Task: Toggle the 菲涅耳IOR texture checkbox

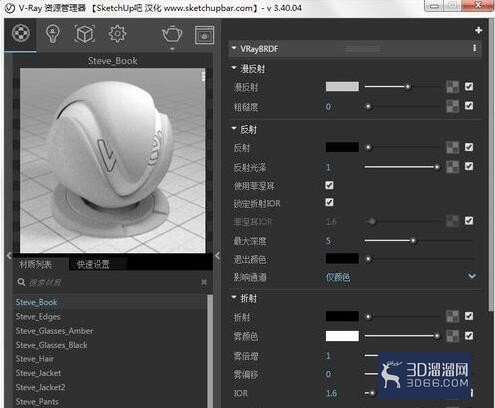Action: [x=469, y=221]
